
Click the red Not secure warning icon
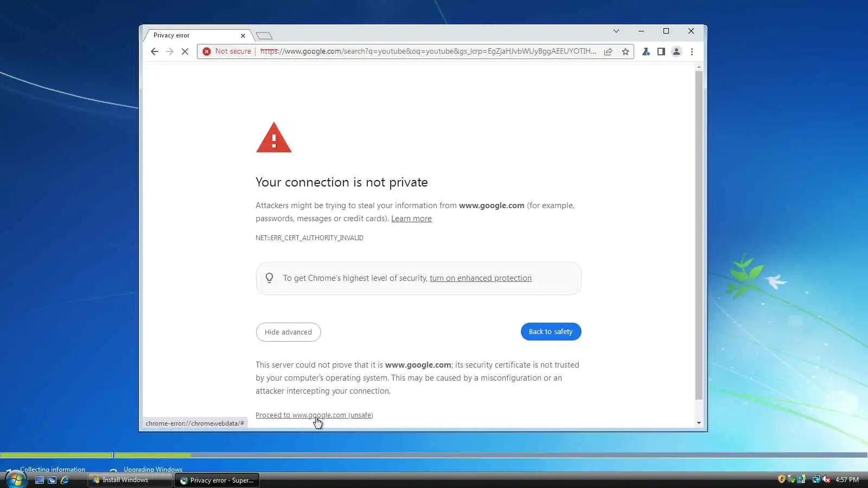[207, 52]
